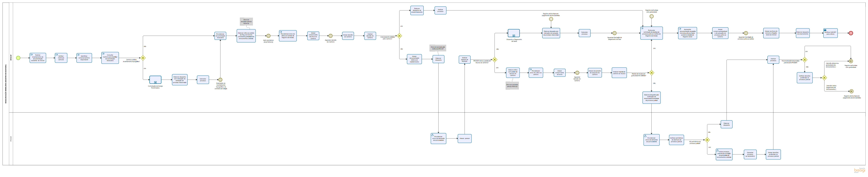Image resolution: width=868 pixels, height=177 pixels.
Task: Select task 'Anexar decisões proferidas no processo judicial'
Action: pos(773,154)
